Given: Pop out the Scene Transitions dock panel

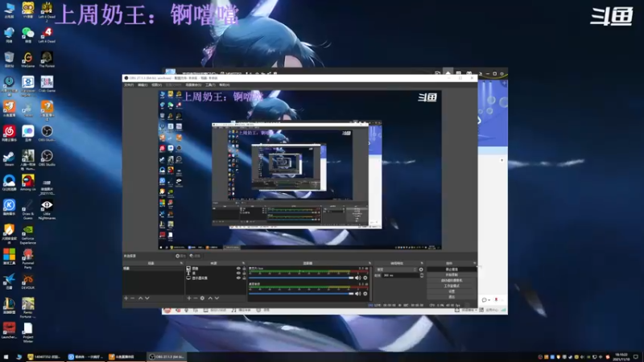Looking at the screenshot, I should click(x=422, y=263).
